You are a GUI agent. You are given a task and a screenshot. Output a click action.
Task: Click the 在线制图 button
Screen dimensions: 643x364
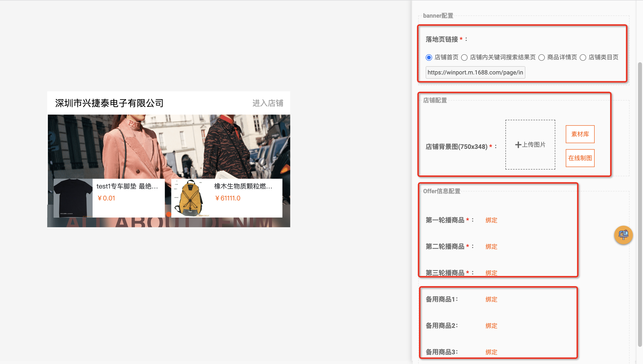click(x=580, y=158)
